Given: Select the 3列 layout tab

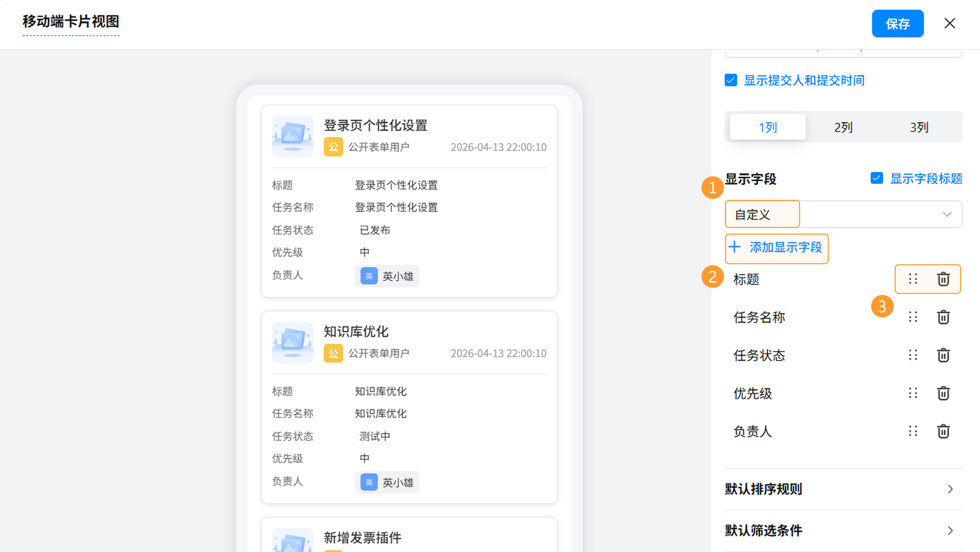Looking at the screenshot, I should pyautogui.click(x=919, y=127).
